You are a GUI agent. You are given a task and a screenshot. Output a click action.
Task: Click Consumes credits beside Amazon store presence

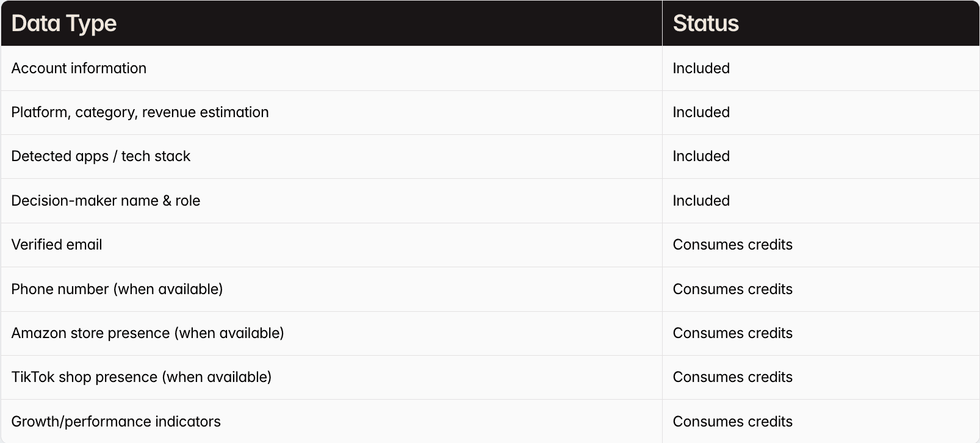(x=732, y=333)
